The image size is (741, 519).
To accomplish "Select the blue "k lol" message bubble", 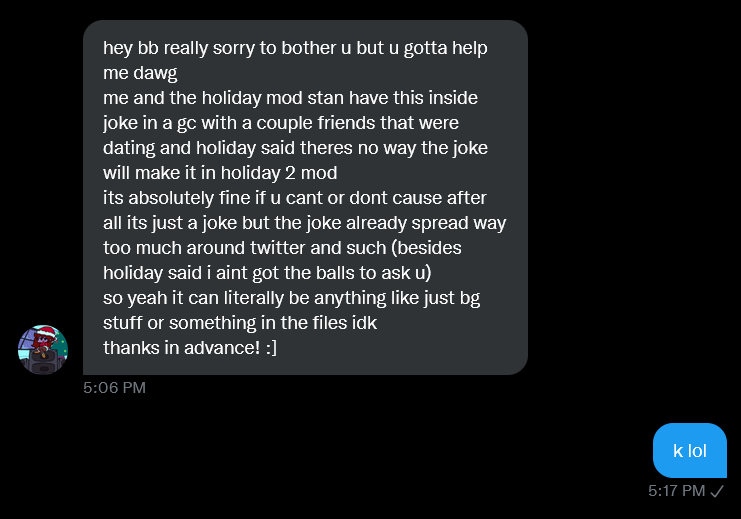I will 690,450.
